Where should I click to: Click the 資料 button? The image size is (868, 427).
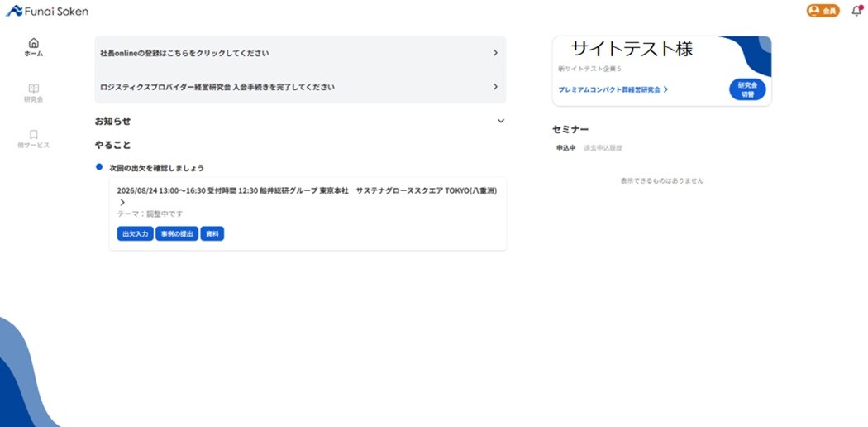[212, 234]
